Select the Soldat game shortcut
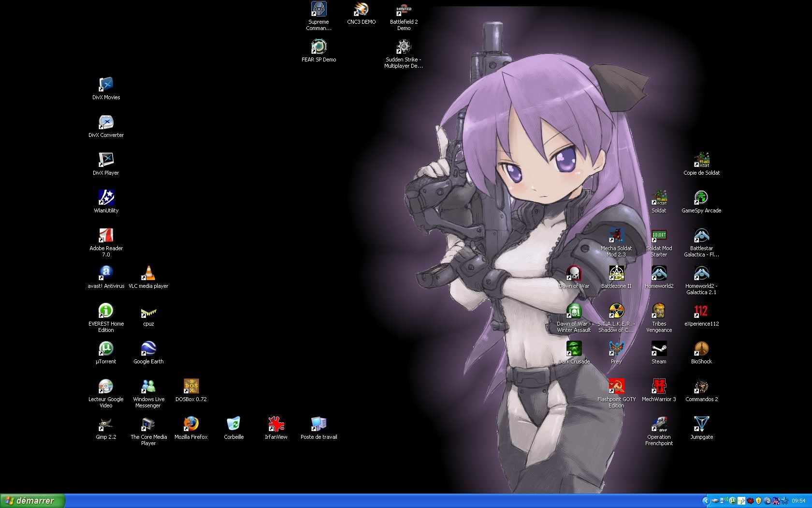 point(659,197)
